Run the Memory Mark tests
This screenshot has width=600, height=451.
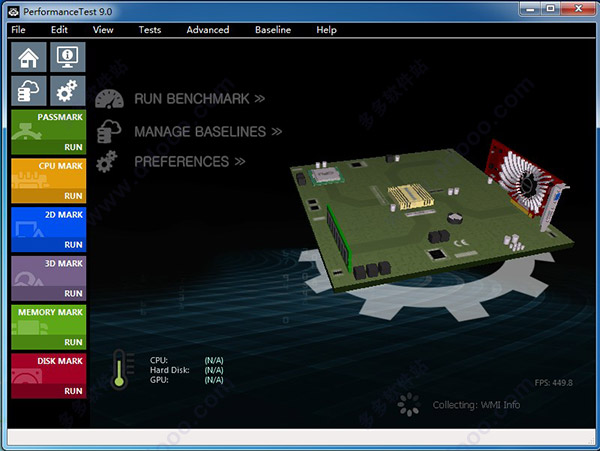click(49, 342)
